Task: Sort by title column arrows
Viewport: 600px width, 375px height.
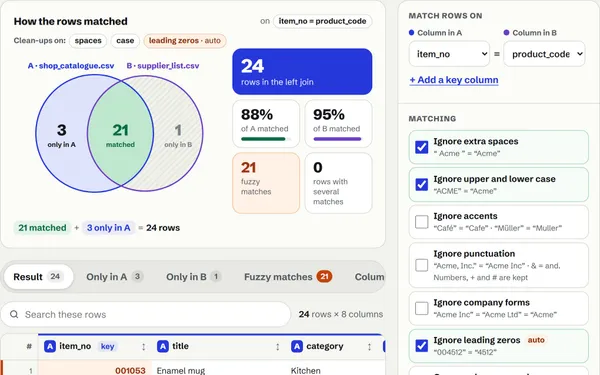Action: click(x=277, y=347)
